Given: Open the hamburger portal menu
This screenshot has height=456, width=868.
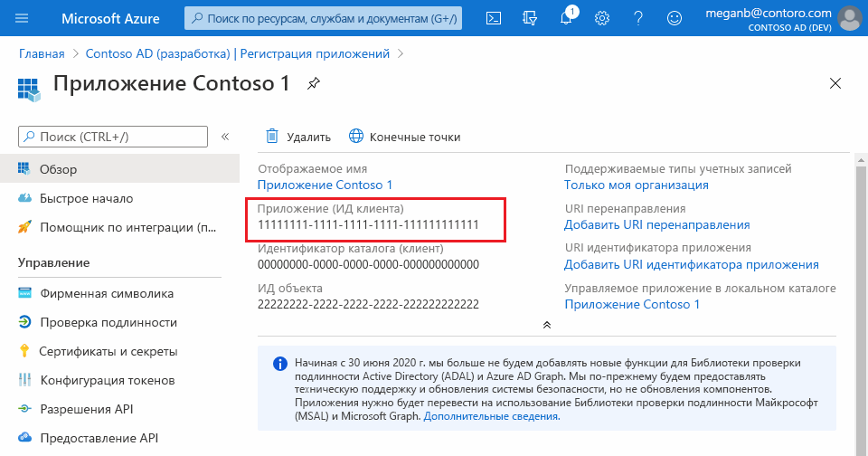Looking at the screenshot, I should tap(22, 18).
